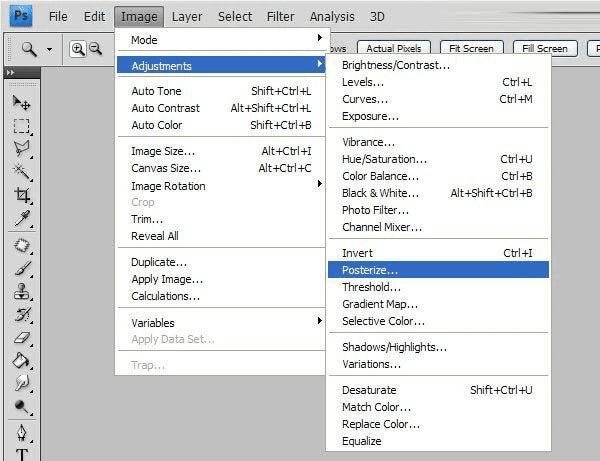
Task: Choose Desaturate from the submenu
Action: [x=438, y=390]
